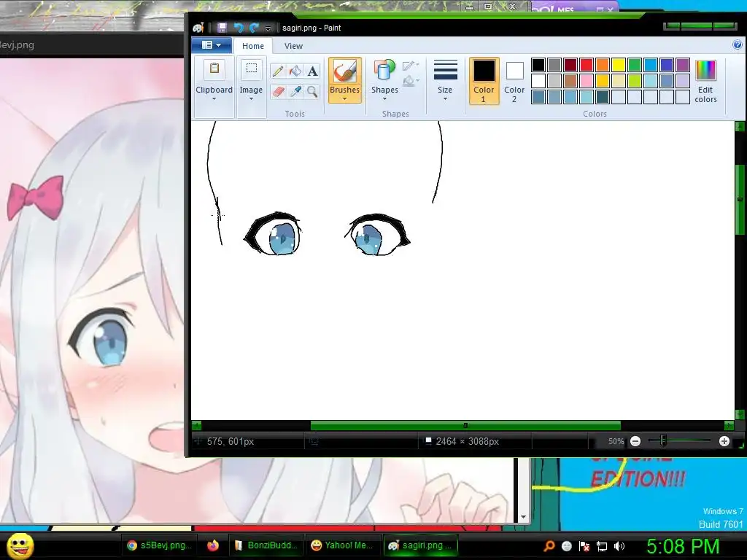
Task: Select the Color picker eyedropper tool
Action: (x=295, y=91)
